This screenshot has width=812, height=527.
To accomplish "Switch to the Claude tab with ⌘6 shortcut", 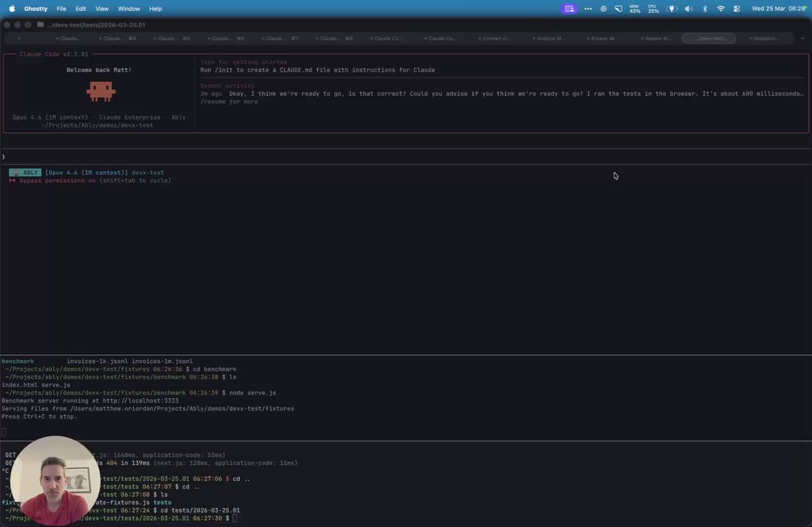I will point(227,38).
